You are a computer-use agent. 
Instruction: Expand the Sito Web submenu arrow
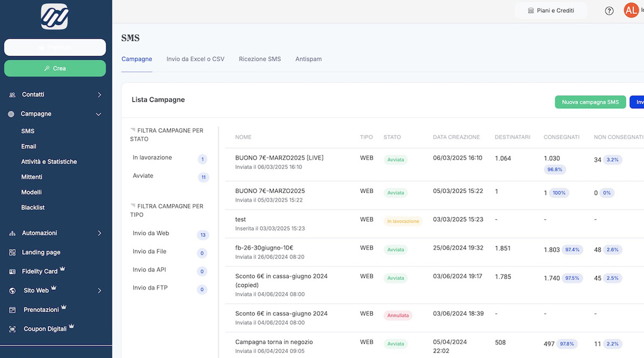99,291
